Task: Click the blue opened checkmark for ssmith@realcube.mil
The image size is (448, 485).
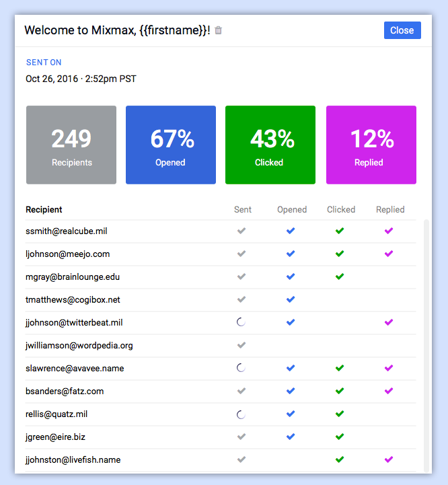Action: pos(291,231)
